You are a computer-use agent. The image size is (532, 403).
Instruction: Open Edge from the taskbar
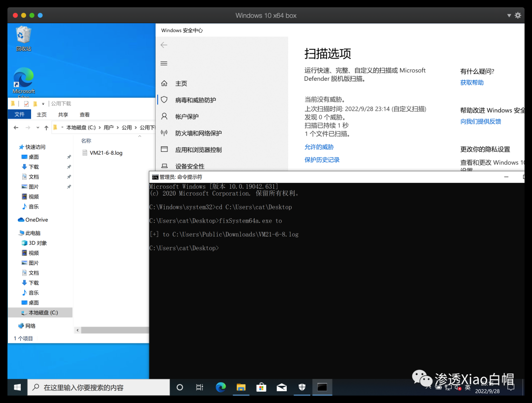(221, 387)
